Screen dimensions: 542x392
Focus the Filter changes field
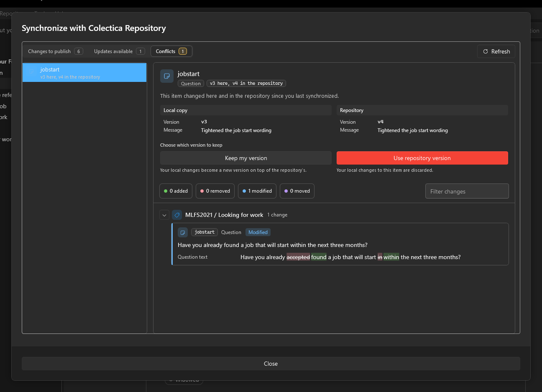467,191
